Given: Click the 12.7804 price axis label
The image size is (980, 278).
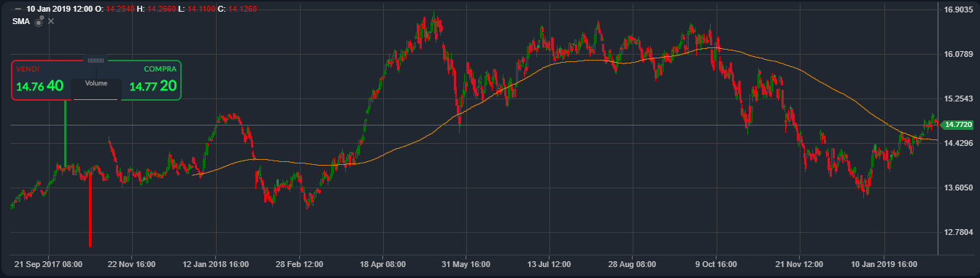Looking at the screenshot, I should pos(959,232).
